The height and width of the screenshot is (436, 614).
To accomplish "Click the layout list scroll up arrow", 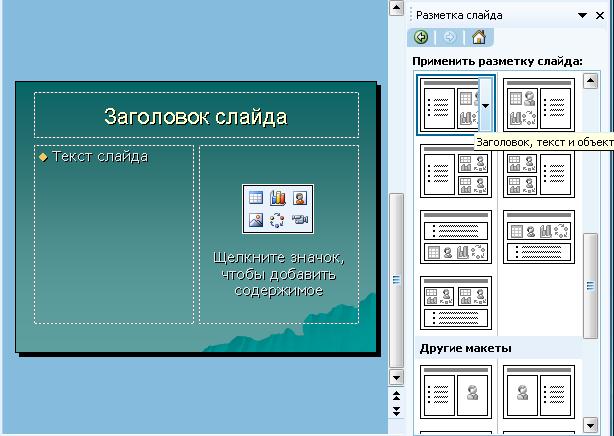I will click(x=590, y=81).
